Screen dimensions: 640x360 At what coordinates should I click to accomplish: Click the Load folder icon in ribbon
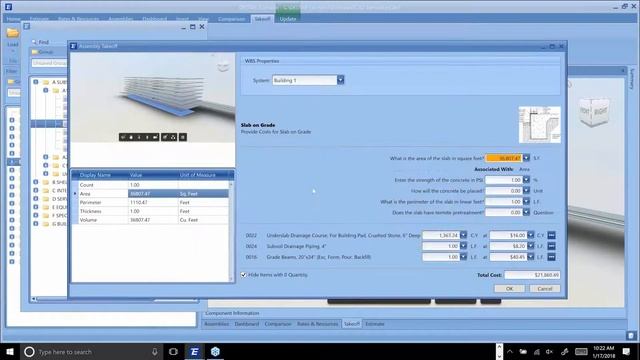pos(12,33)
